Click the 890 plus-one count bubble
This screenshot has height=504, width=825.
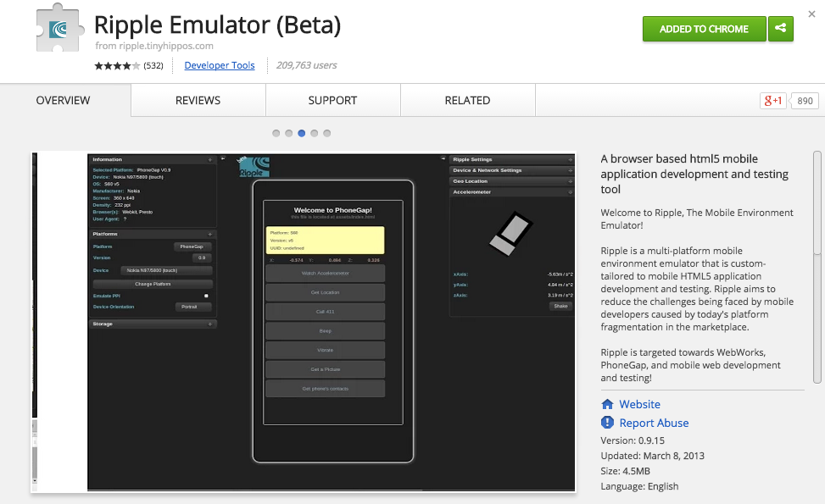pyautogui.click(x=805, y=101)
